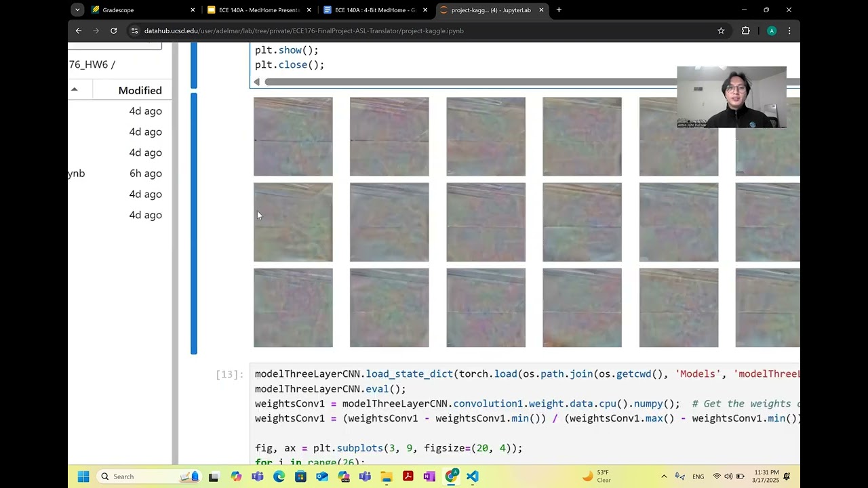Click the output scrollbar left arrow
868x488 pixels.
[x=256, y=82]
